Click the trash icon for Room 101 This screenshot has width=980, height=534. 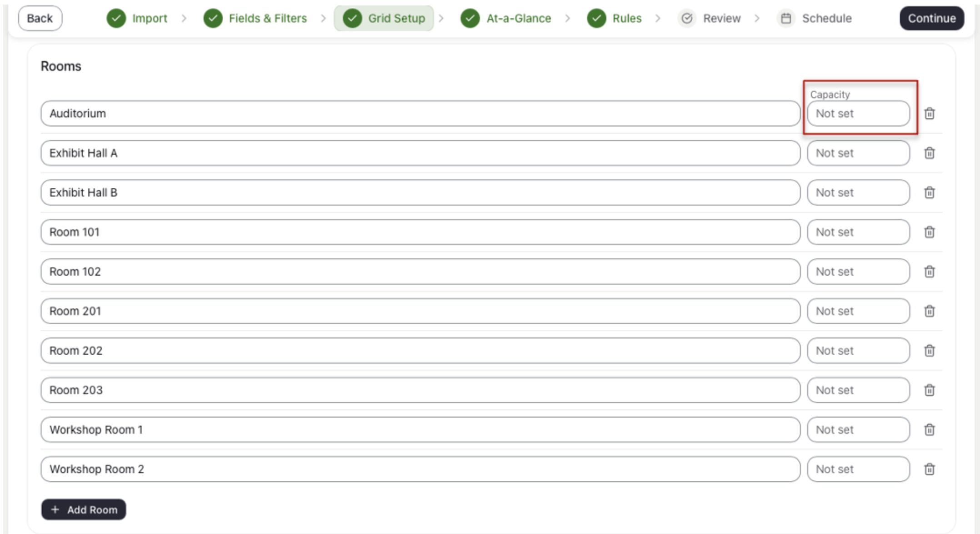[x=930, y=232]
